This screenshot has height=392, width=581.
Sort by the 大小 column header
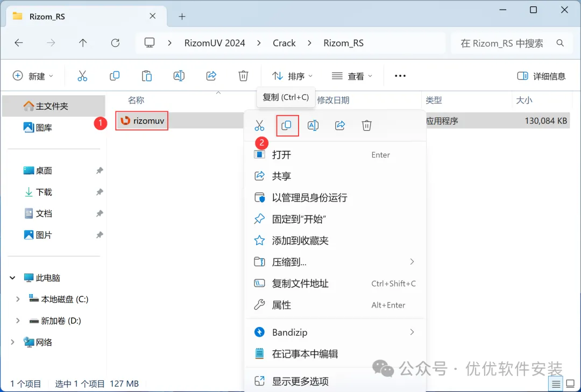(x=524, y=100)
